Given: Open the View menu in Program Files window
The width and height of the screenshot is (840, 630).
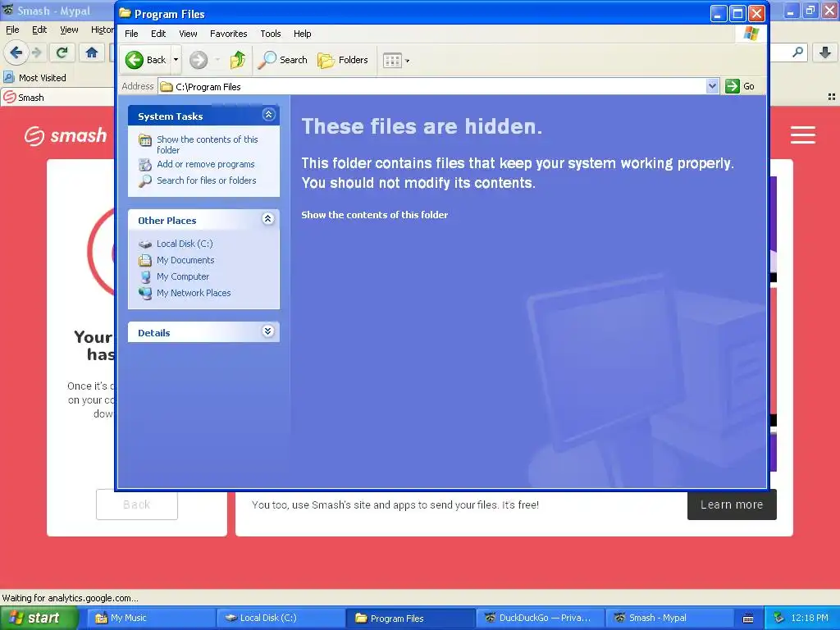Looking at the screenshot, I should pyautogui.click(x=188, y=34).
